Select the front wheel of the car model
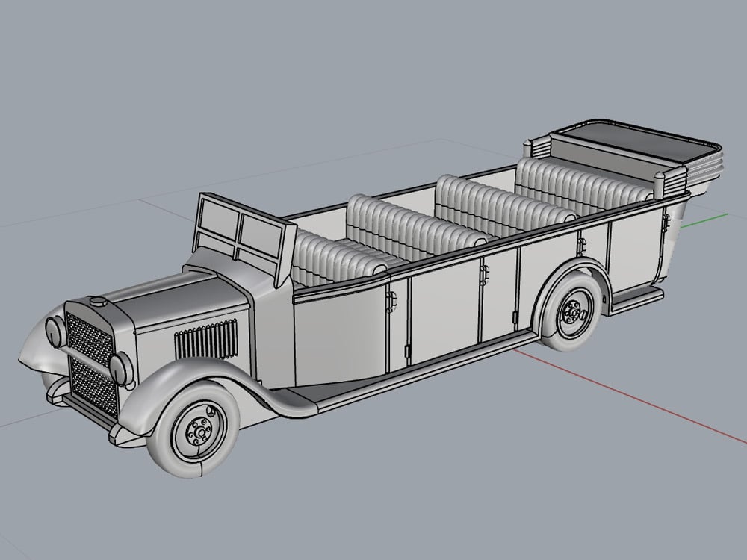The height and width of the screenshot is (560, 747). [x=193, y=431]
